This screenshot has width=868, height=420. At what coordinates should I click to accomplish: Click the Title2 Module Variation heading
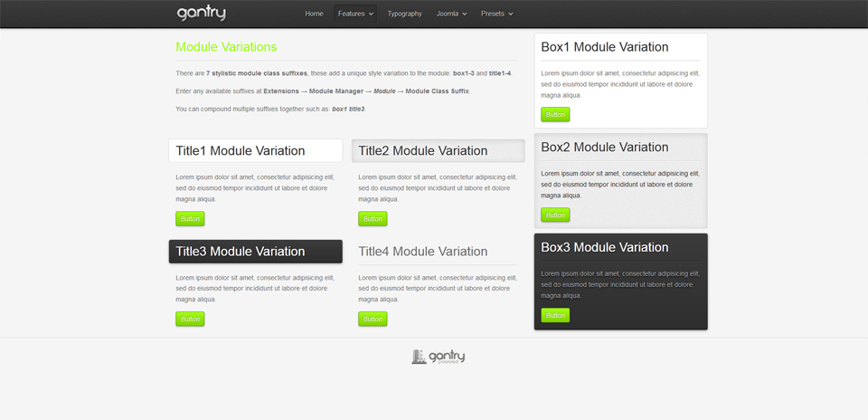pyautogui.click(x=423, y=151)
